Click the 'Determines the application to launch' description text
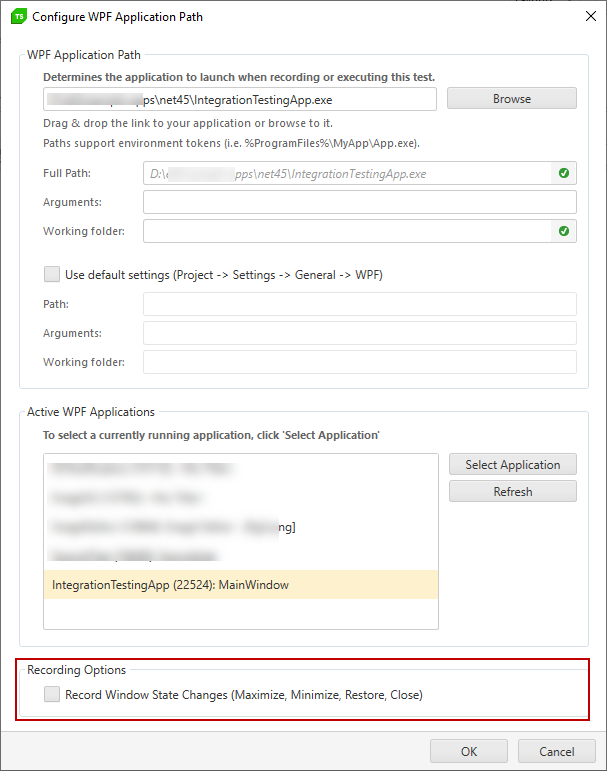Screen dimensions: 607x771 (x=239, y=77)
